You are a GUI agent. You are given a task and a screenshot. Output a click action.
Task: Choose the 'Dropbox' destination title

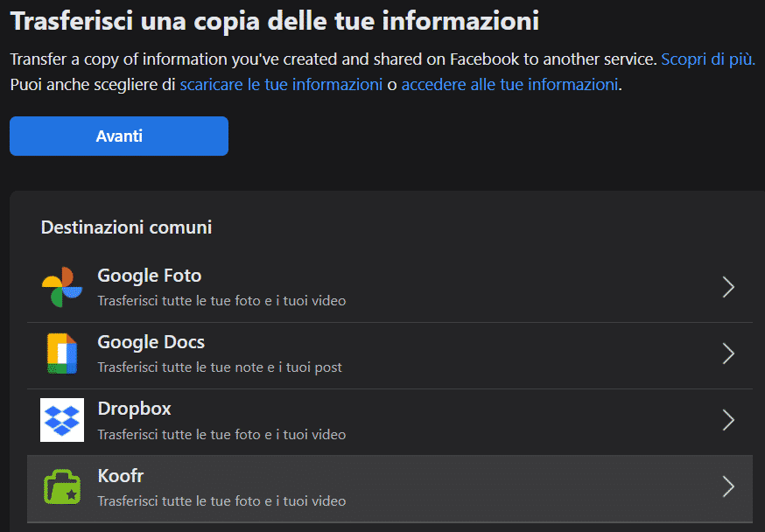point(134,409)
